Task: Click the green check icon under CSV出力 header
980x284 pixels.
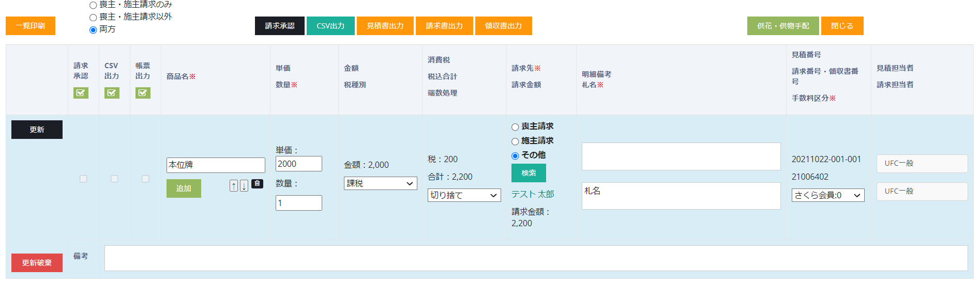Action: (112, 93)
